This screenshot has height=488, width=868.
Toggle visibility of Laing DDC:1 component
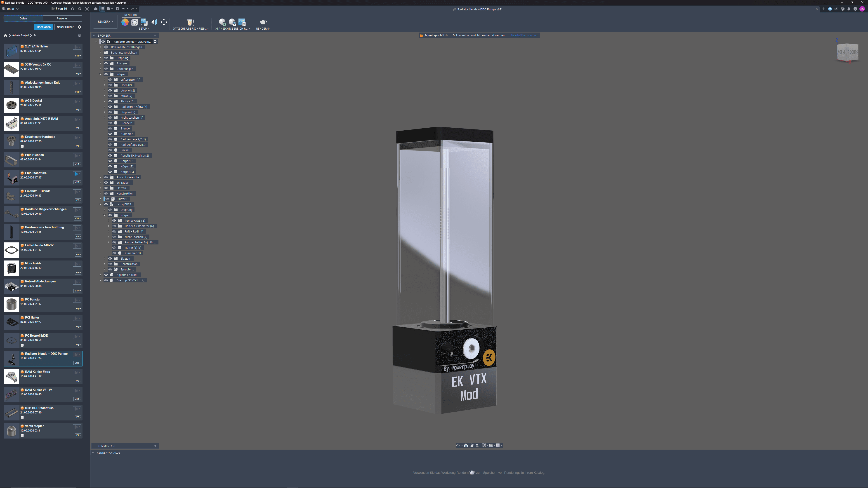[x=106, y=204]
